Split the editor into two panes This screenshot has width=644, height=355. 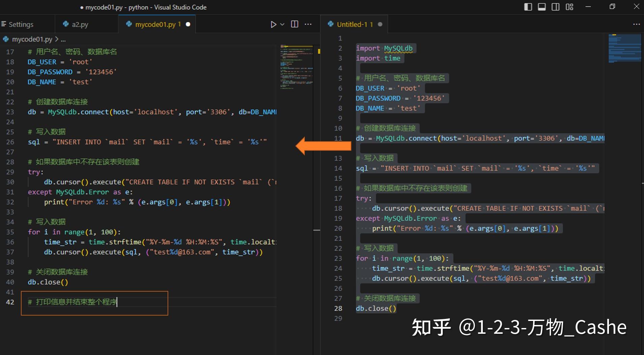tap(294, 24)
